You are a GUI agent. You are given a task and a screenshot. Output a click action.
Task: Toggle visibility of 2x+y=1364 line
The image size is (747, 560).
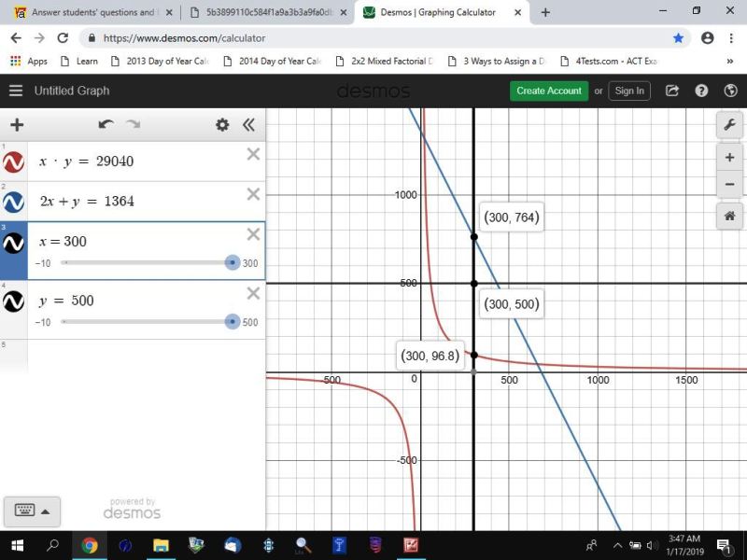13,202
